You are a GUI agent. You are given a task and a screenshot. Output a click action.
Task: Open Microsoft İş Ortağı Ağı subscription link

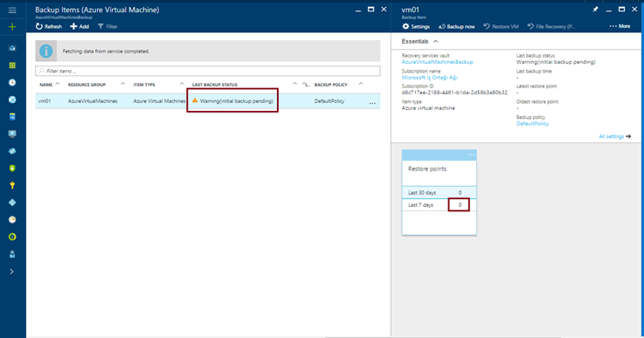tap(430, 78)
